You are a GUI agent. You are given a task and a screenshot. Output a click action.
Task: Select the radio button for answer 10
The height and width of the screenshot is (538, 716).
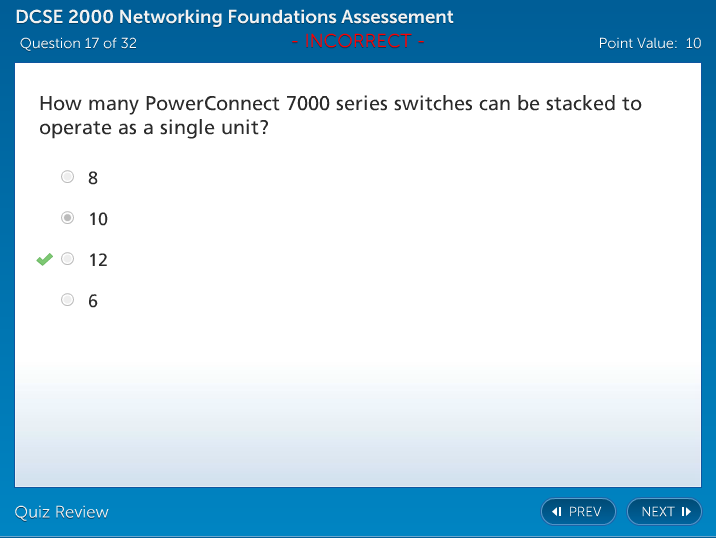coord(67,218)
